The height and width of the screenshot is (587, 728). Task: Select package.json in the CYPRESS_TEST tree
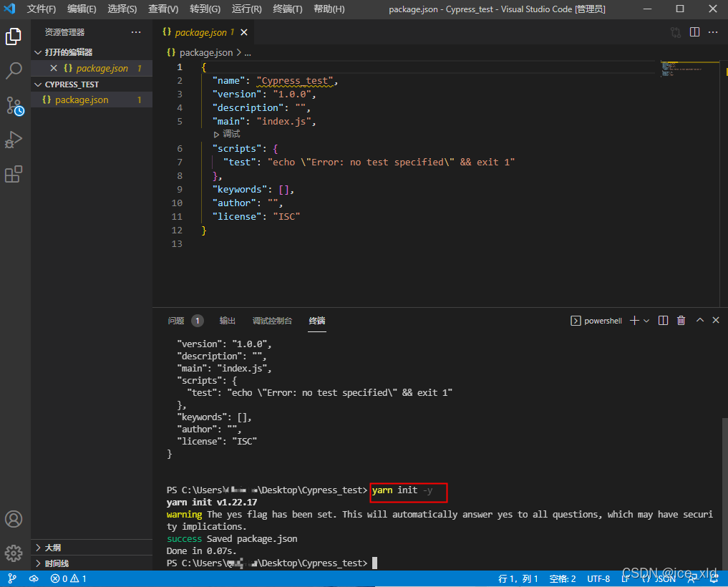click(82, 100)
